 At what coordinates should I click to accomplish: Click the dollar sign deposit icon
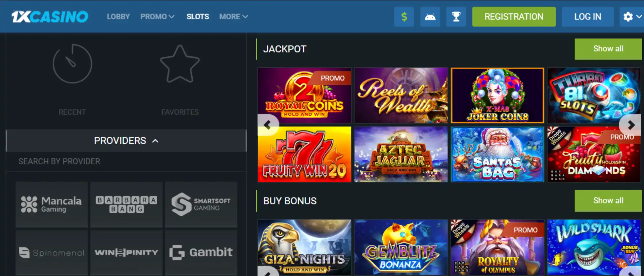coord(404,17)
